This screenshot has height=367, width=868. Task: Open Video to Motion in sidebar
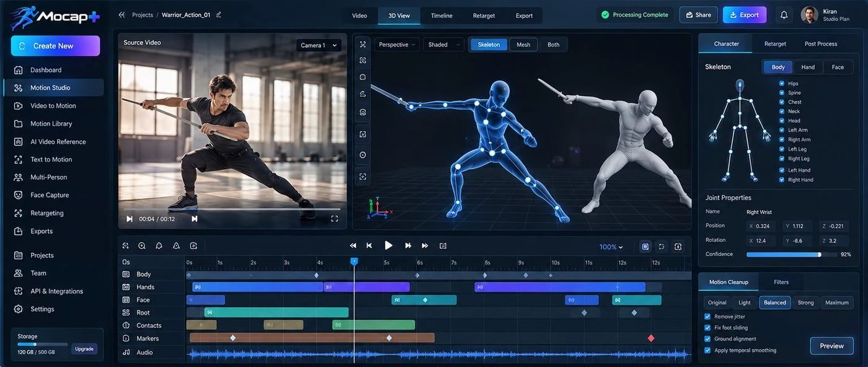coord(53,106)
